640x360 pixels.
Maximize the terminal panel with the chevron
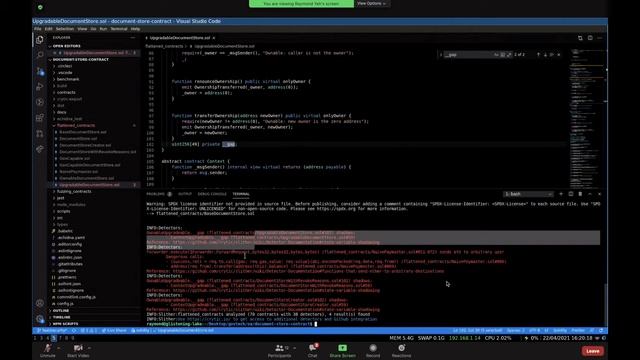590,194
